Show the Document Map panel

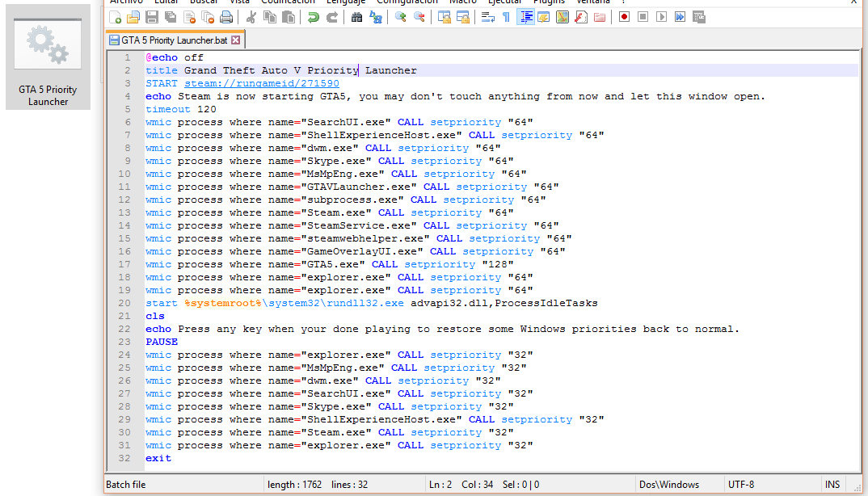tap(563, 17)
